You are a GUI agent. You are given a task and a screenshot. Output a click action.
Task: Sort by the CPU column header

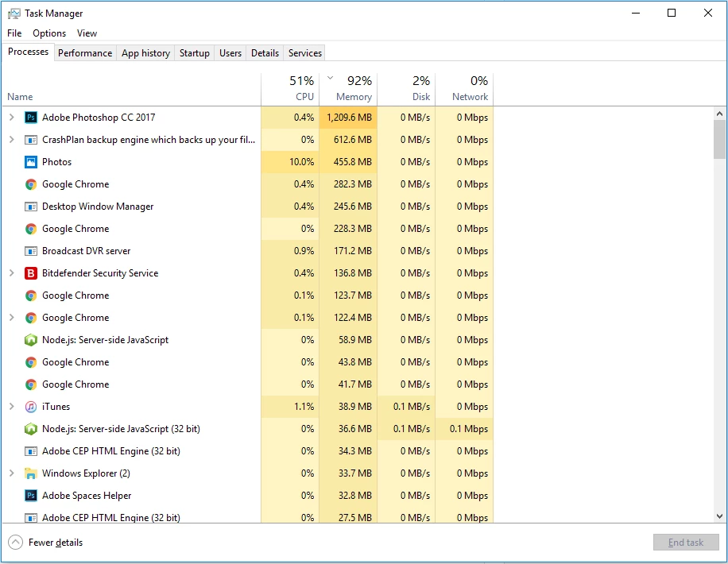(290, 89)
